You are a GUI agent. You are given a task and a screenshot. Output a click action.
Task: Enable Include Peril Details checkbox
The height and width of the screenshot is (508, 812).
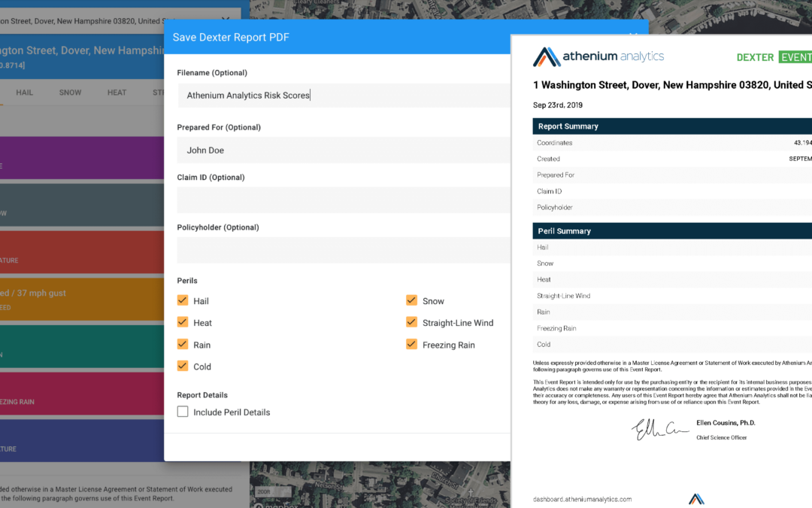pyautogui.click(x=182, y=412)
